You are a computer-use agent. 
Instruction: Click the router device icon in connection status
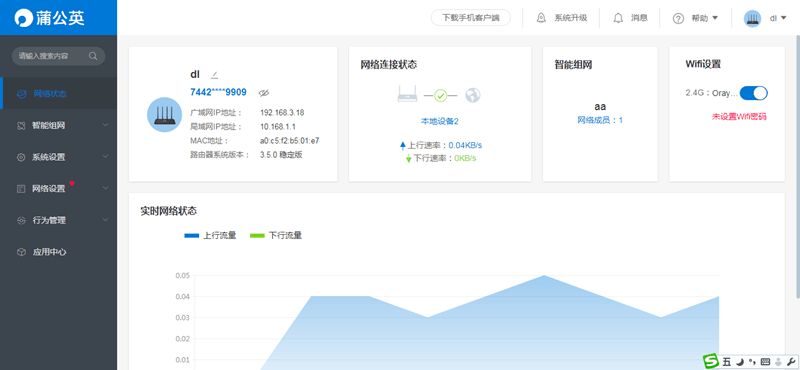pyautogui.click(x=407, y=94)
